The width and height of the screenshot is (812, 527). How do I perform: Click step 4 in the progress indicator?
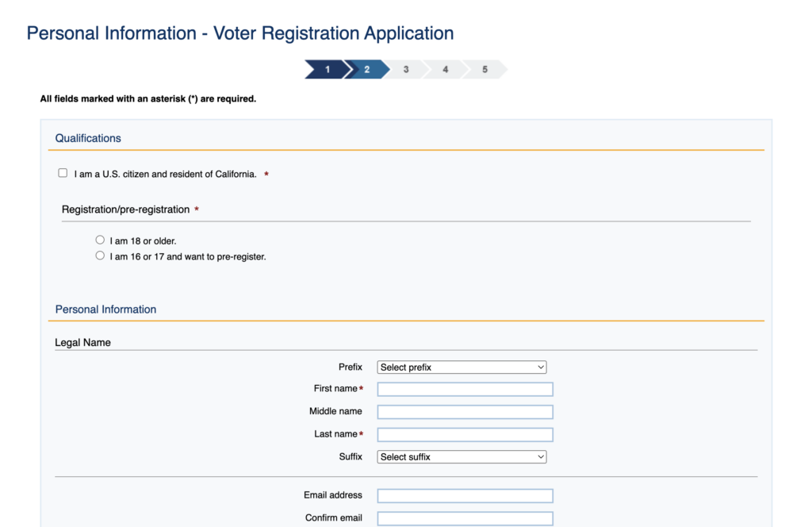click(445, 70)
